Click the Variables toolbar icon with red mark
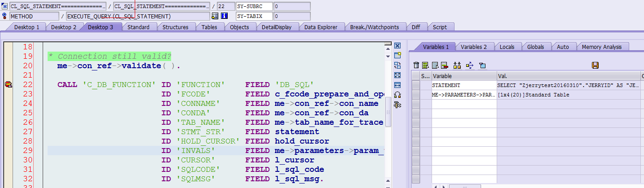This screenshot has height=188, width=644. point(444,66)
